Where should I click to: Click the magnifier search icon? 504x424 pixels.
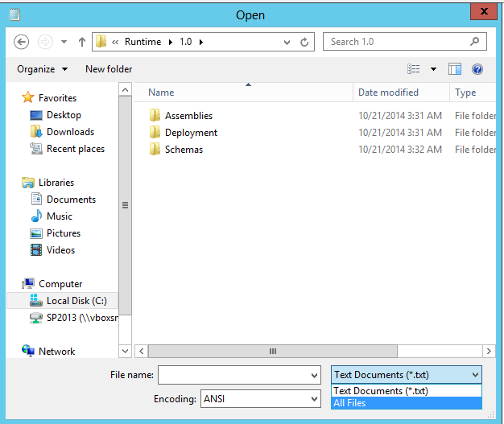pyautogui.click(x=474, y=42)
